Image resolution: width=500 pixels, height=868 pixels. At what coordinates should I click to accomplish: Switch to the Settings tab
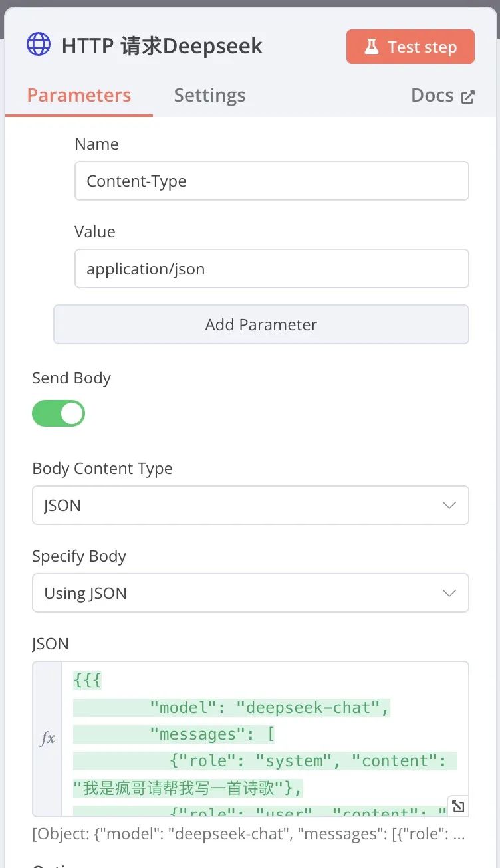tap(209, 95)
